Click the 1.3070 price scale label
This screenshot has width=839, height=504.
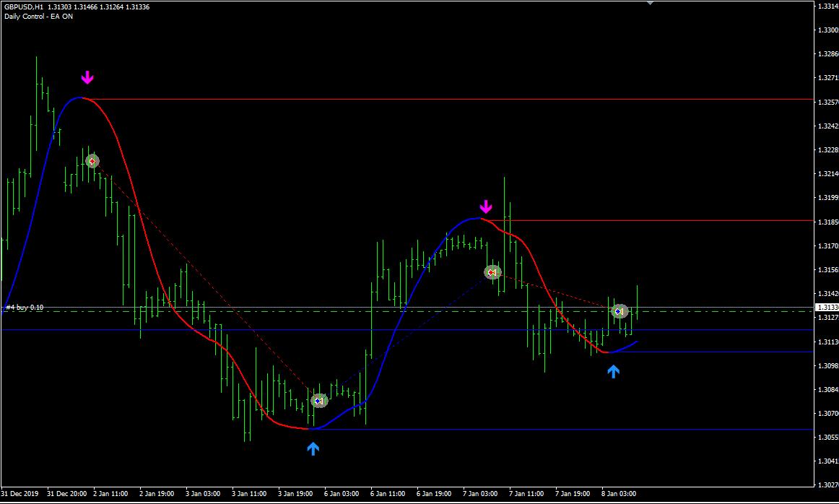point(827,413)
